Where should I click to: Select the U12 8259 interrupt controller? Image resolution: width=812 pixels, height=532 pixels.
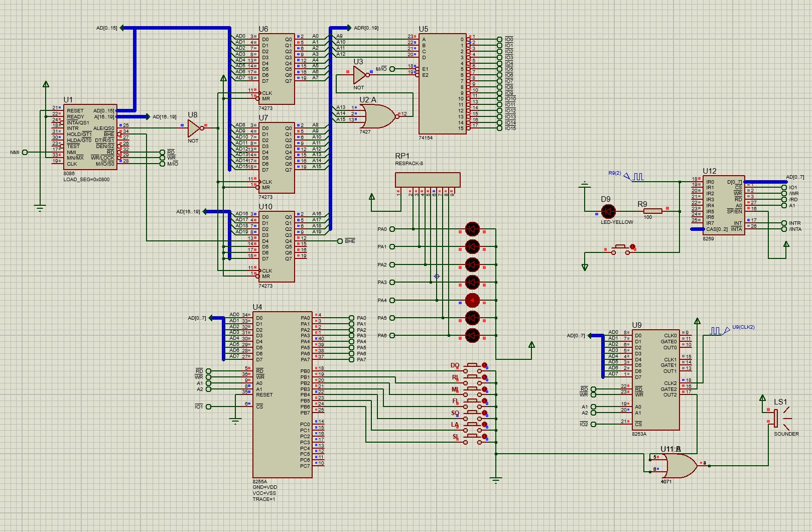pyautogui.click(x=723, y=205)
